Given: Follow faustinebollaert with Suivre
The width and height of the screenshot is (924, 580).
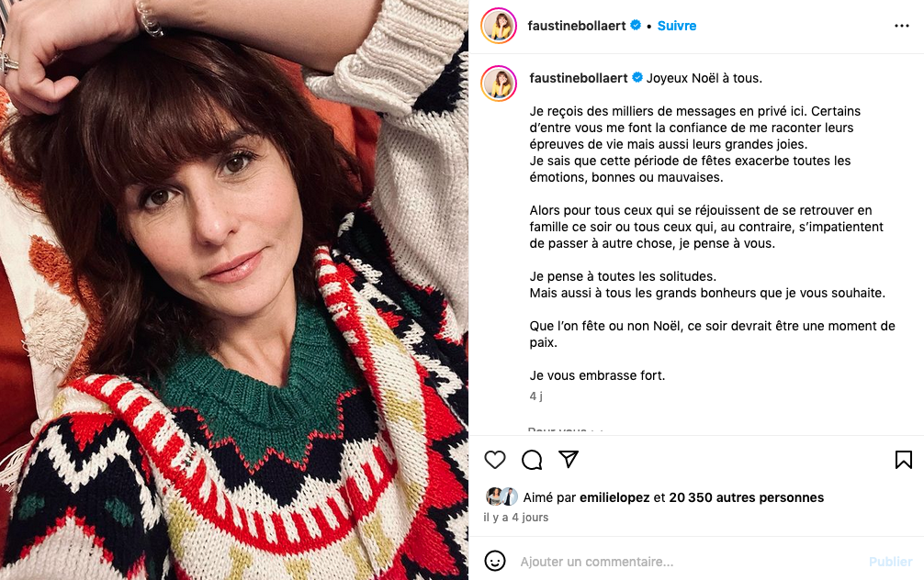Looking at the screenshot, I should [677, 26].
